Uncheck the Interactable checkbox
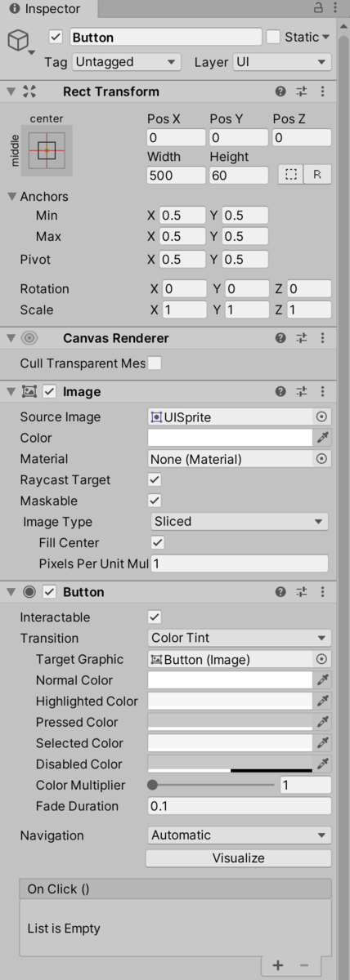This screenshot has width=350, height=980. click(x=155, y=617)
